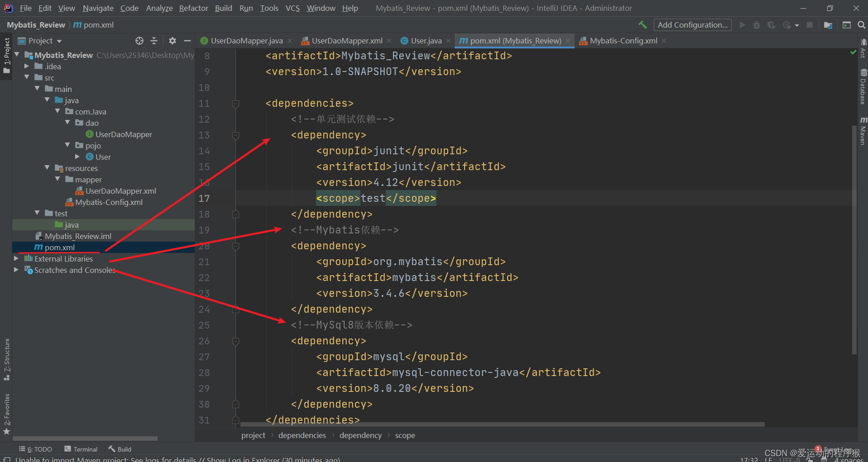The height and width of the screenshot is (462, 868).
Task: Collapse the src folder
Action: (x=27, y=77)
